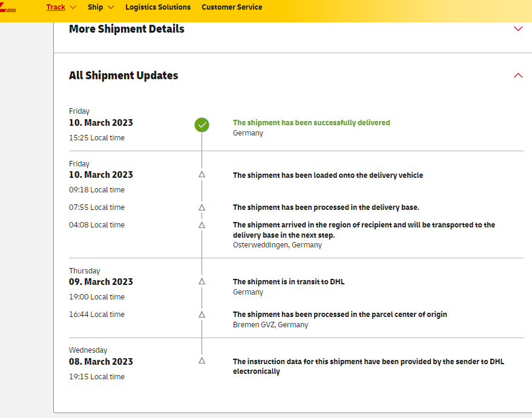Screen dimensions: 532x418
Task: Click the DHL logo
Action: point(8,8)
